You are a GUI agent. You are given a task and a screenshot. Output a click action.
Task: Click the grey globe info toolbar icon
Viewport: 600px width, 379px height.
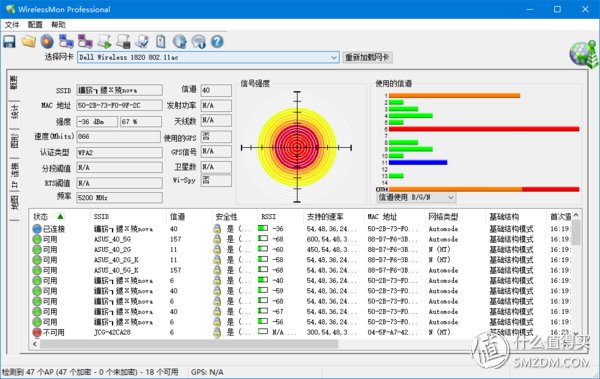click(x=198, y=41)
